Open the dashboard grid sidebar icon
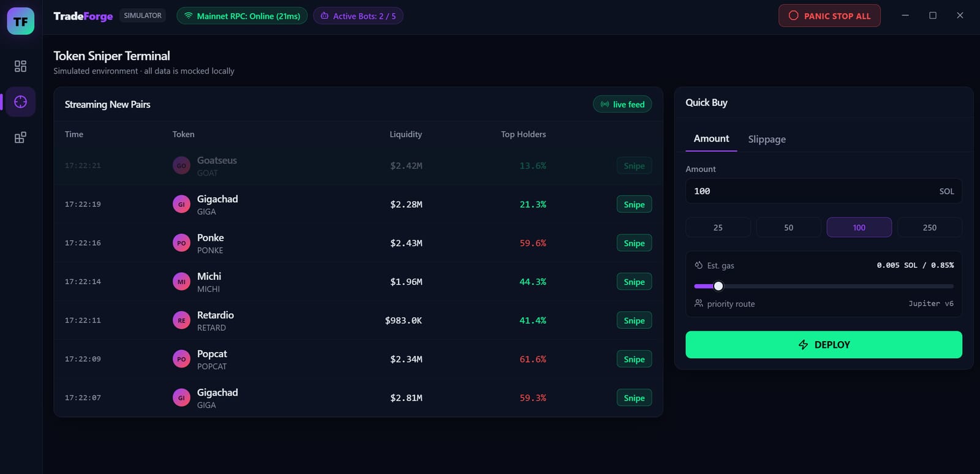The image size is (980, 474). coord(21,66)
